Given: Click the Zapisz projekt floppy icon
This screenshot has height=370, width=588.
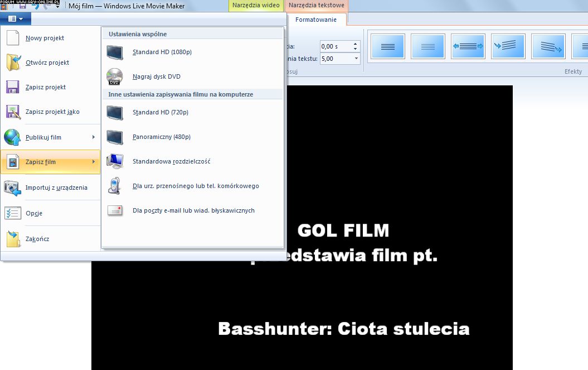Looking at the screenshot, I should pyautogui.click(x=13, y=87).
